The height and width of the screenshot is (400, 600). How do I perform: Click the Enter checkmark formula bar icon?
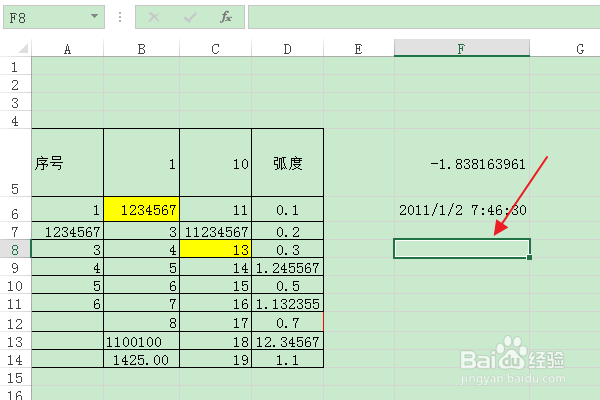pos(190,17)
